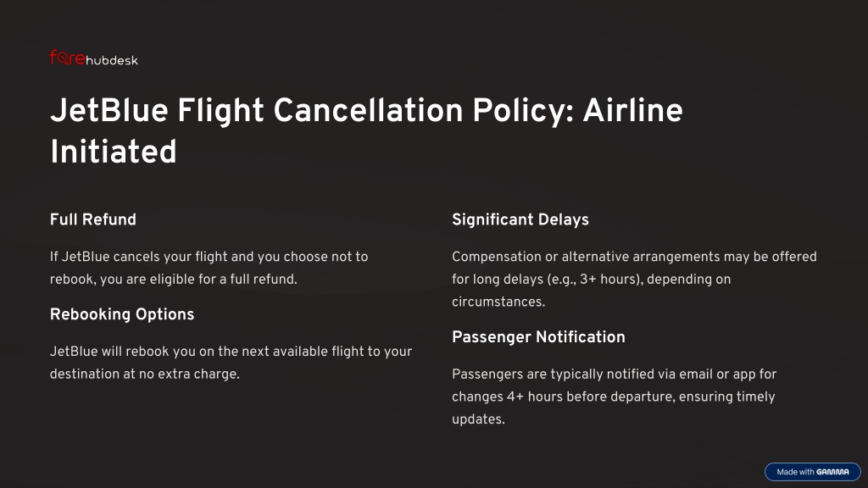
Task: Click the red 'fare' part of logo
Action: [x=68, y=58]
